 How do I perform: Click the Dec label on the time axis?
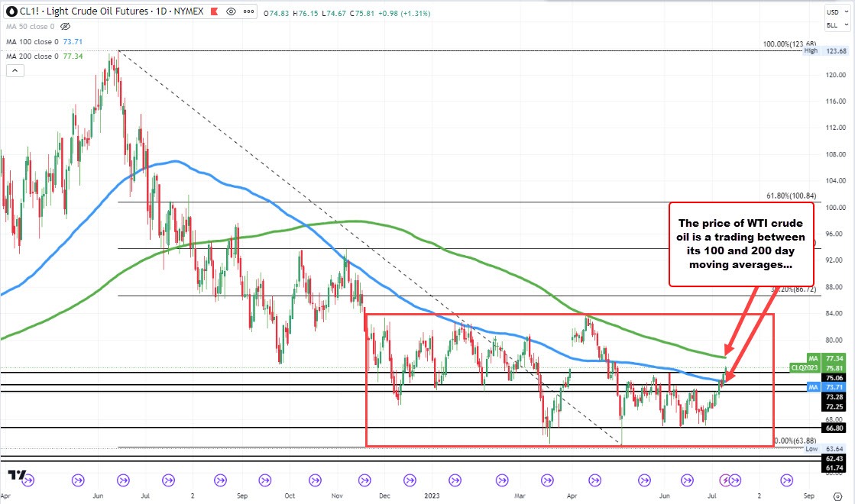(384, 496)
